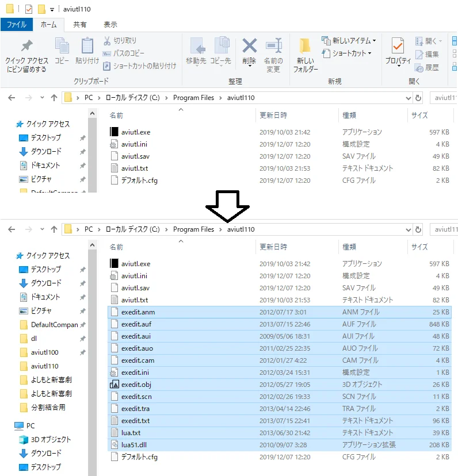Expand the ショートカット dropdown in ribbon
Viewport: 458px width, 476px height.
(x=369, y=53)
